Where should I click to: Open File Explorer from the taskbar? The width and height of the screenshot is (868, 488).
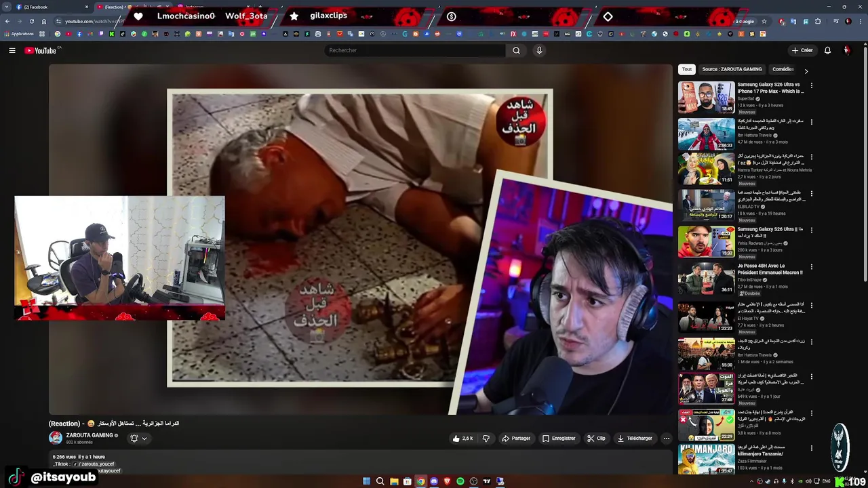click(393, 481)
